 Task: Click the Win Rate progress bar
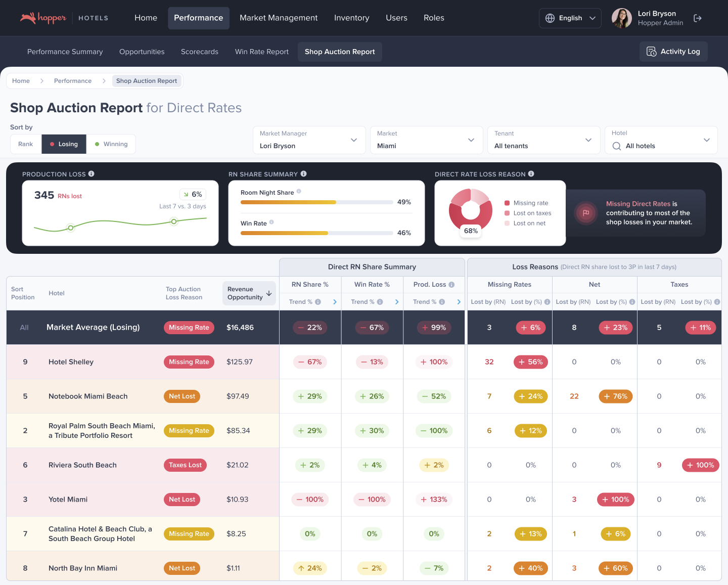pyautogui.click(x=316, y=233)
